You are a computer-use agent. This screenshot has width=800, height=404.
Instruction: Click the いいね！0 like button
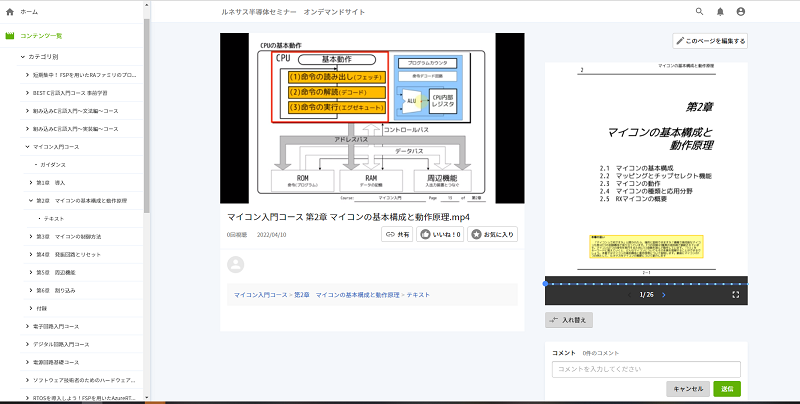coord(440,234)
